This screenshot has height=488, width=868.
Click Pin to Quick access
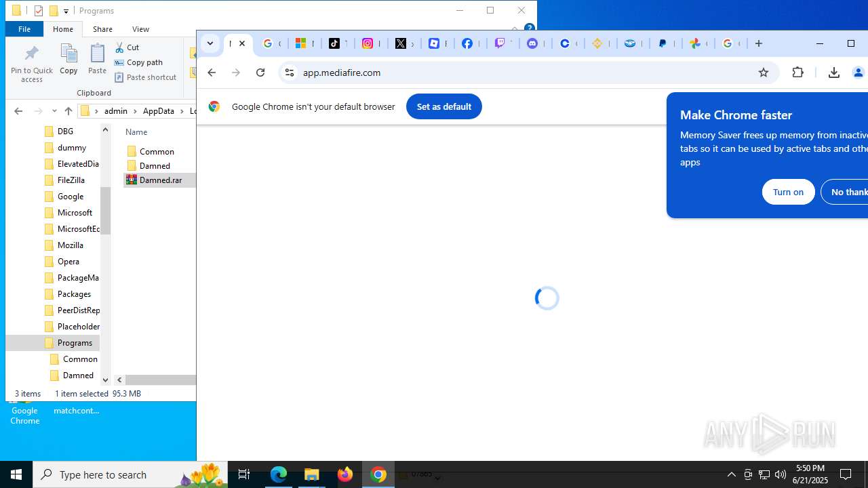pos(31,63)
